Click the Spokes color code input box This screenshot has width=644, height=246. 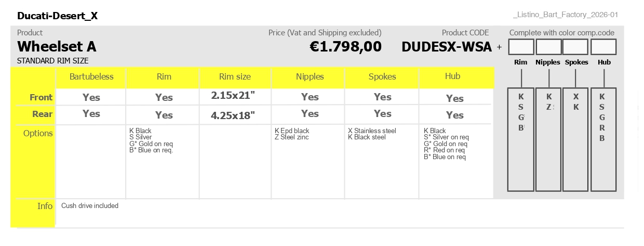[575, 47]
